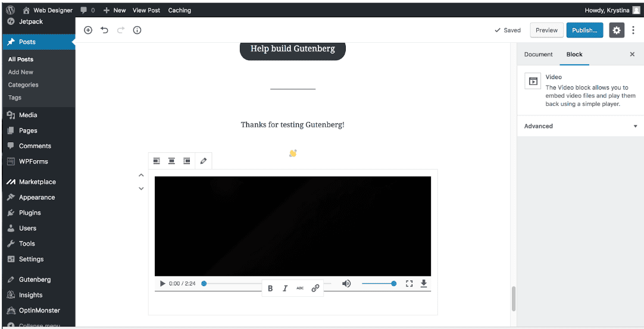Download the video file
The image size is (644, 329).
click(424, 284)
